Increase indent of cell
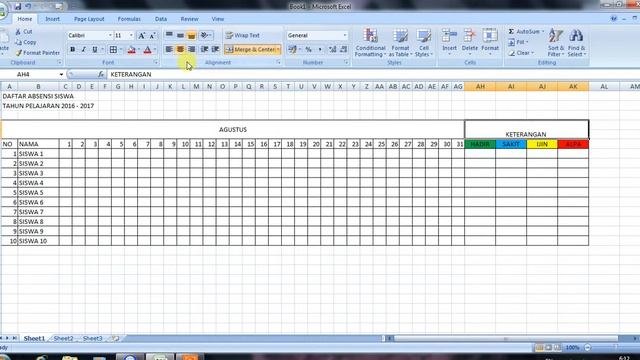640x360 pixels. [215, 49]
